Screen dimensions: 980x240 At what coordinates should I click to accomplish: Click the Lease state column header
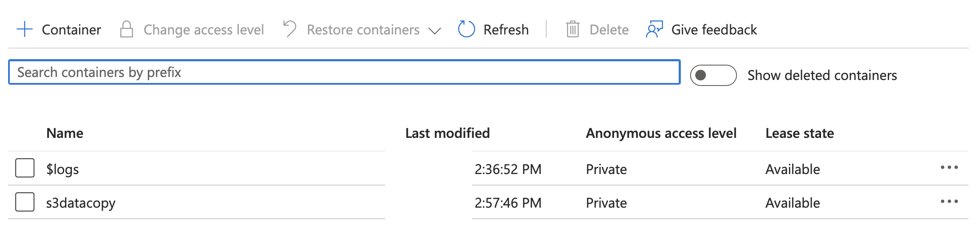799,133
